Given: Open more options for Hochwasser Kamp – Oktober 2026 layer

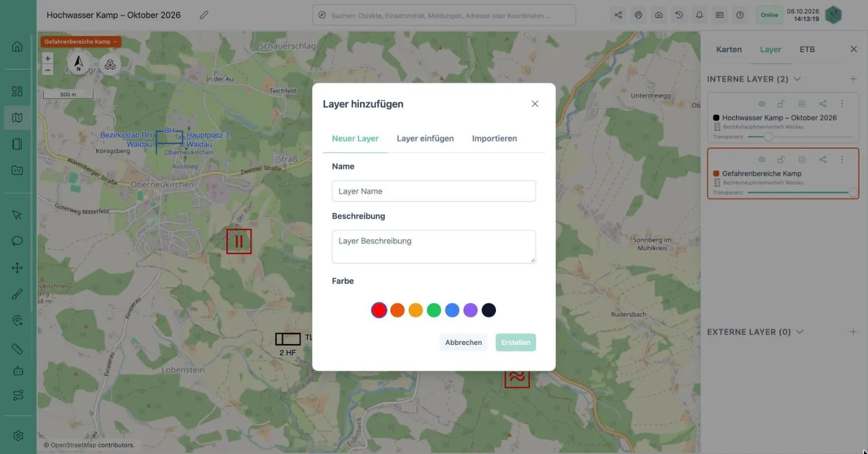Looking at the screenshot, I should [842, 104].
